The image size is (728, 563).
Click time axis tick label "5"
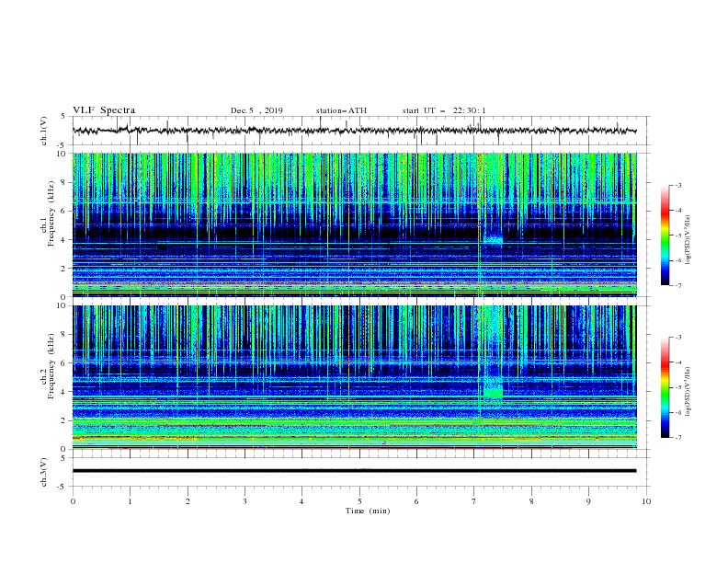(x=359, y=501)
